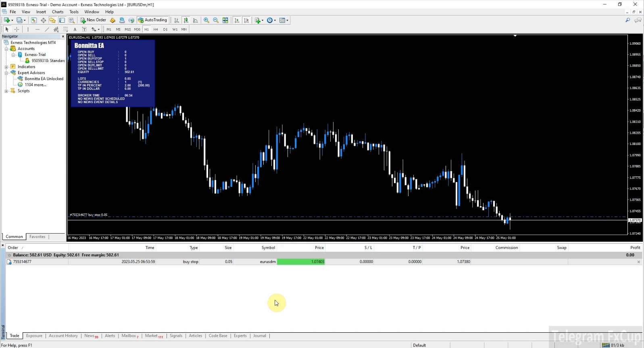Click the New Order button
Viewport: 644px width, 348px height.
point(93,20)
